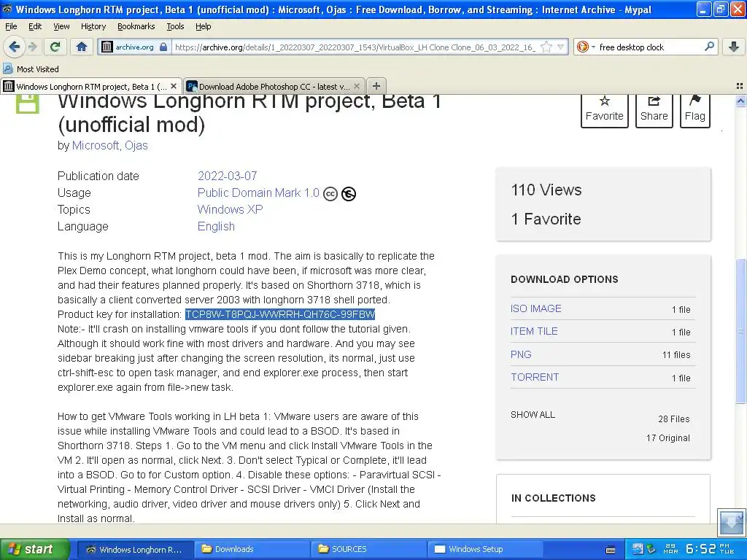Select the Windows Longhorn RTM project tab
747x560 pixels.
tap(91, 86)
